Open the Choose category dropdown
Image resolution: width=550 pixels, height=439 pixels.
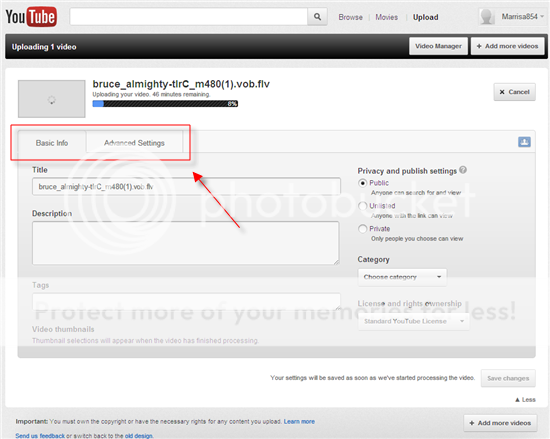pyautogui.click(x=402, y=277)
